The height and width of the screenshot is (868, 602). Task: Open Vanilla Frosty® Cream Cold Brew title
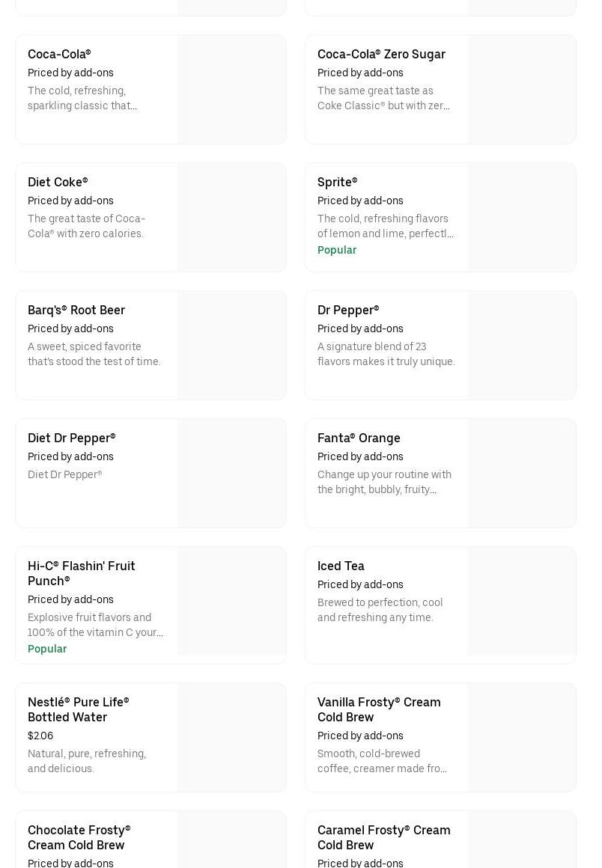(x=379, y=709)
